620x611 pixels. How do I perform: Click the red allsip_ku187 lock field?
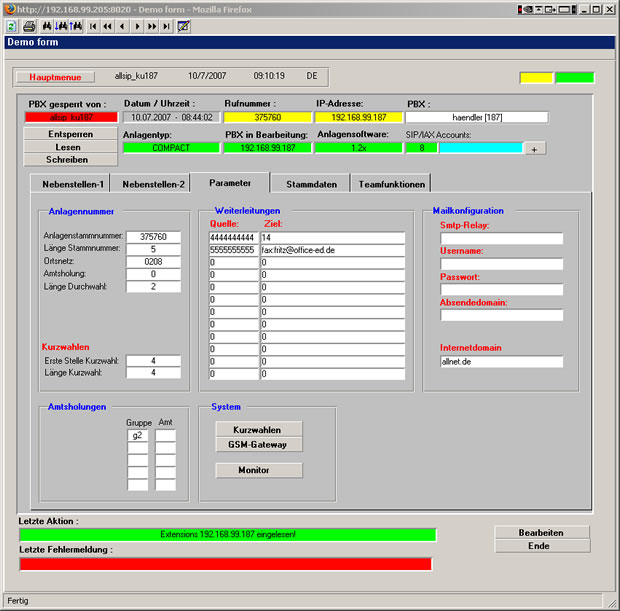pos(71,117)
